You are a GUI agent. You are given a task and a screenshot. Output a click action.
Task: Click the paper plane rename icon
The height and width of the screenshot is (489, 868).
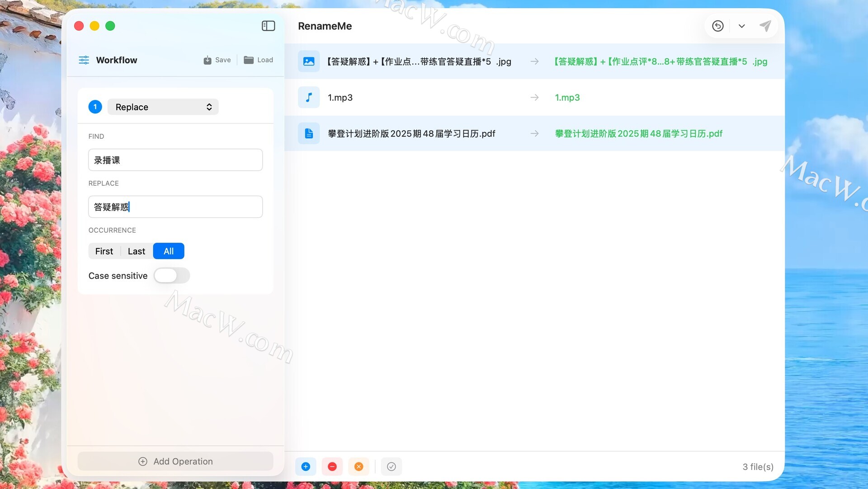click(765, 26)
